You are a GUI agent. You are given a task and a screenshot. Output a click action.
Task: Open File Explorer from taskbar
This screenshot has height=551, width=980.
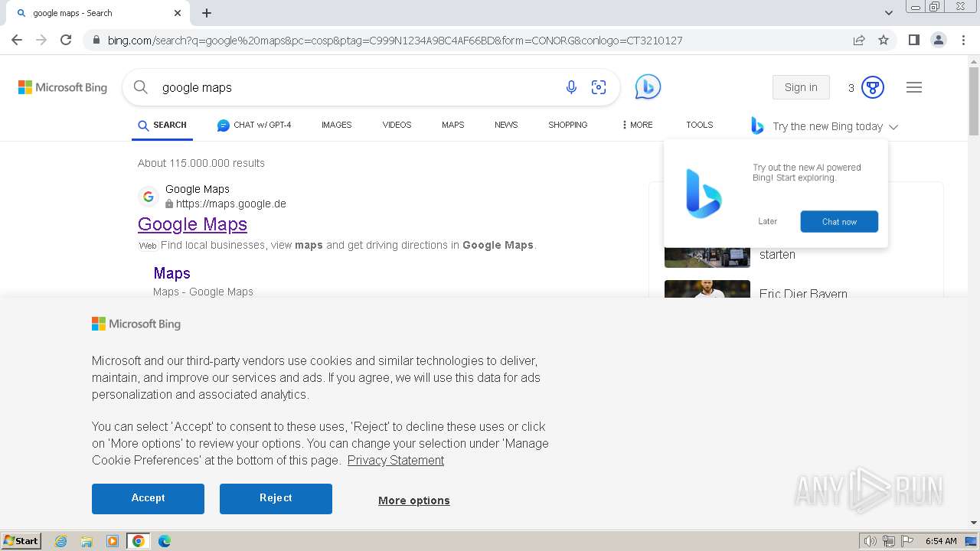point(87,541)
